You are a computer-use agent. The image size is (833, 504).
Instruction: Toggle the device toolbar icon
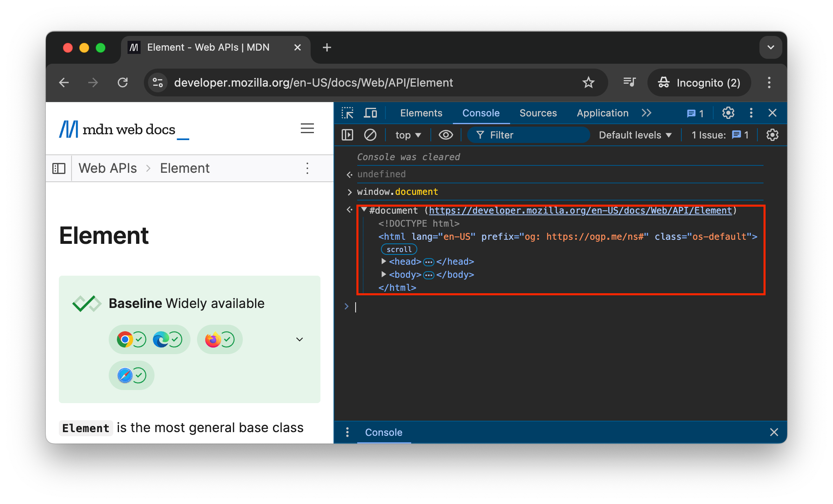tap(371, 113)
